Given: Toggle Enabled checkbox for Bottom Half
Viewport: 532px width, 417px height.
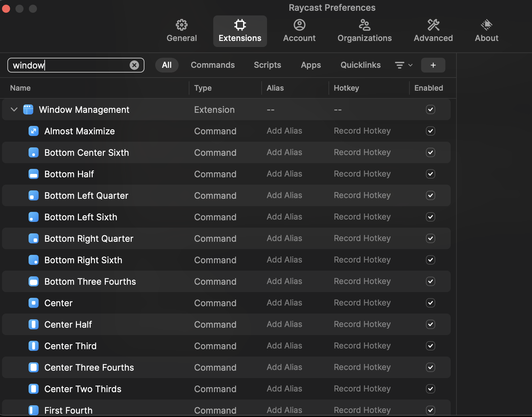Looking at the screenshot, I should pos(431,174).
